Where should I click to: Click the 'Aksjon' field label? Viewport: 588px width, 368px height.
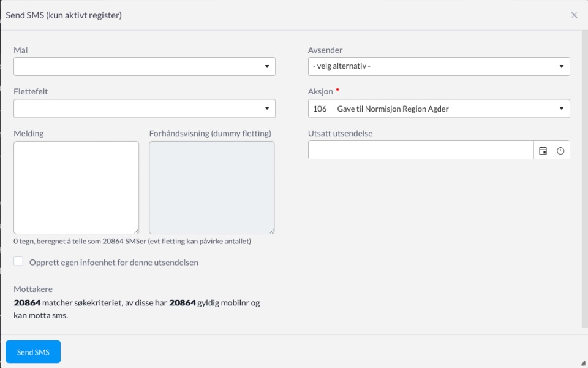pyautogui.click(x=320, y=91)
